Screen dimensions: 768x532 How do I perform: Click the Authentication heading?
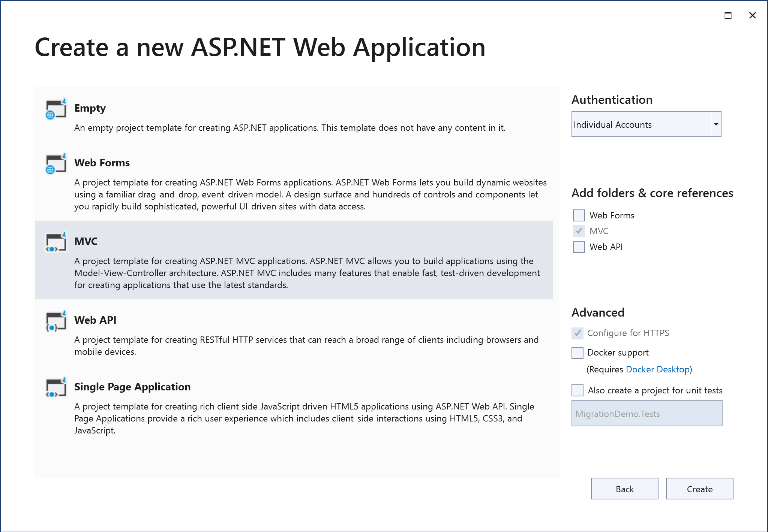(x=612, y=100)
